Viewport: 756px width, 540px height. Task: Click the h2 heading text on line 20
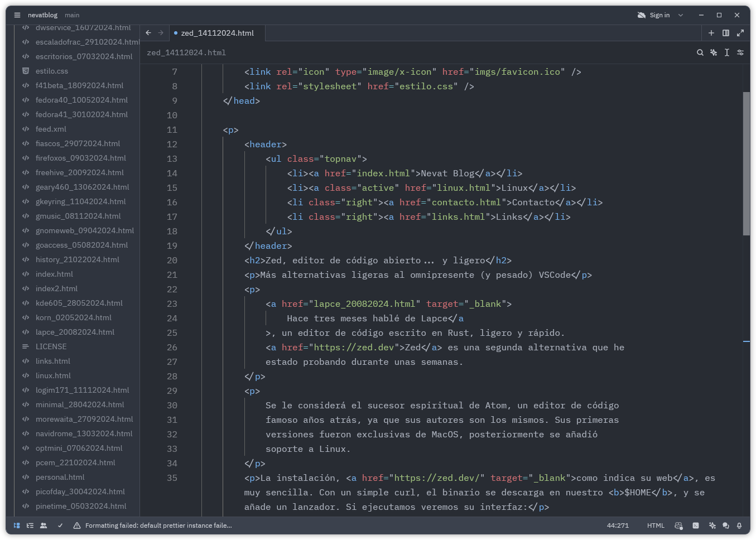pyautogui.click(x=375, y=261)
